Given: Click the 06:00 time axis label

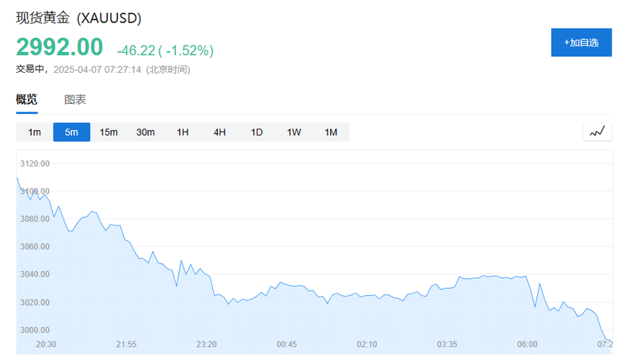Looking at the screenshot, I should (x=527, y=344).
